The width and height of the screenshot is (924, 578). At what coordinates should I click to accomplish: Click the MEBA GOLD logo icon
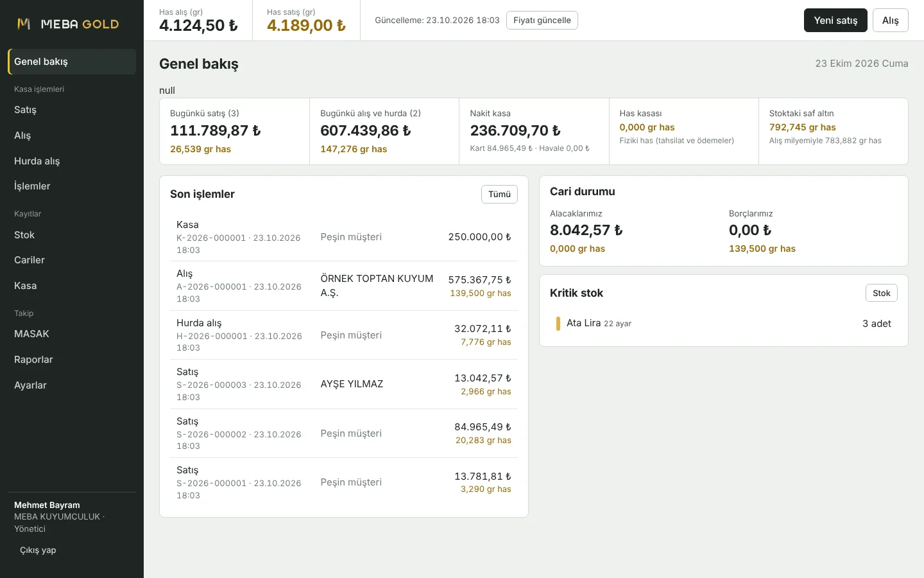[24, 24]
